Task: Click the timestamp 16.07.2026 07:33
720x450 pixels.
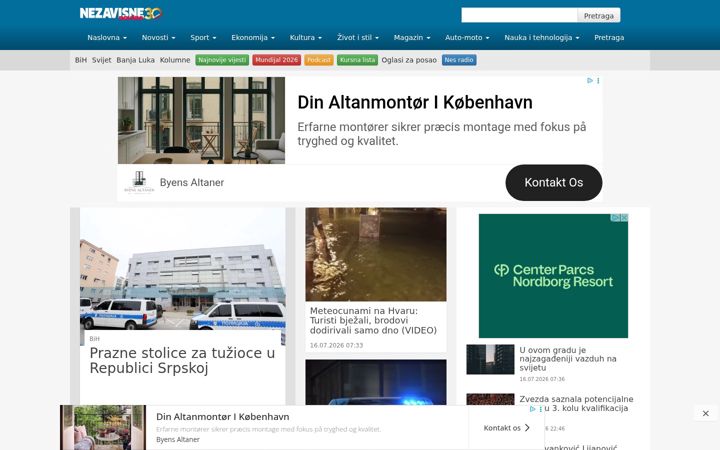Action: (336, 345)
